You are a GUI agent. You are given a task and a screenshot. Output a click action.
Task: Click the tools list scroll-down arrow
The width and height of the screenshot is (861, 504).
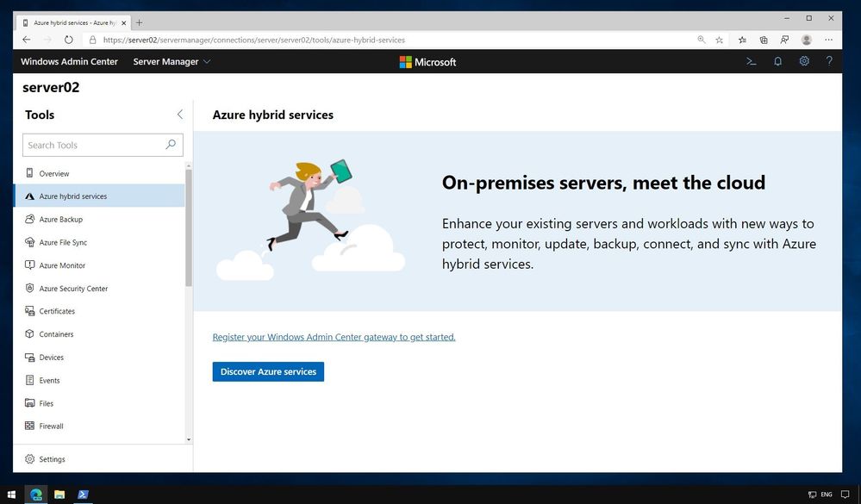click(189, 439)
